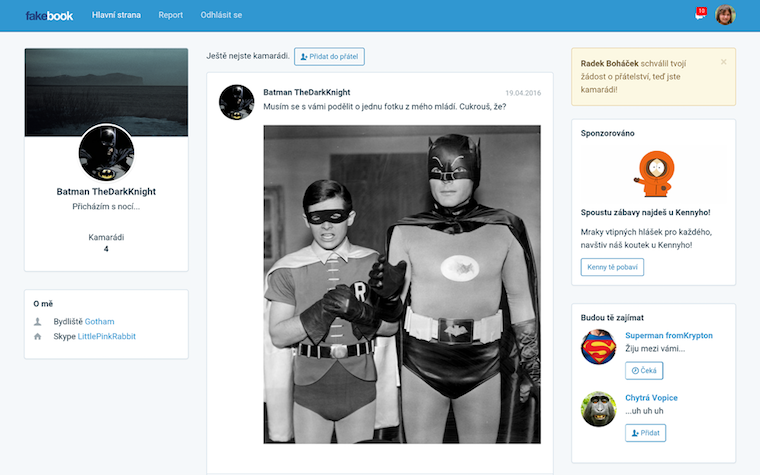The width and height of the screenshot is (760, 475).
Task: Click the fakebook logo
Action: click(x=49, y=16)
